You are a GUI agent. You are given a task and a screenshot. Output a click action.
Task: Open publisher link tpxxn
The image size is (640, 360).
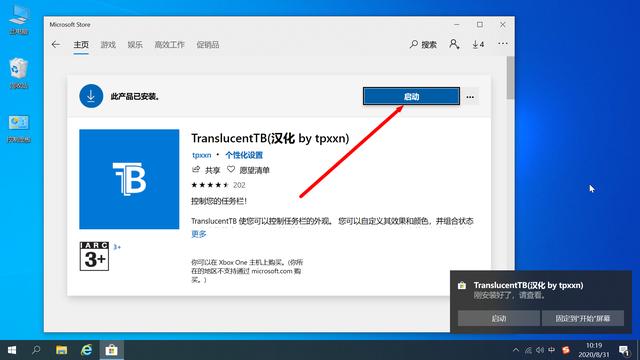[x=202, y=155]
